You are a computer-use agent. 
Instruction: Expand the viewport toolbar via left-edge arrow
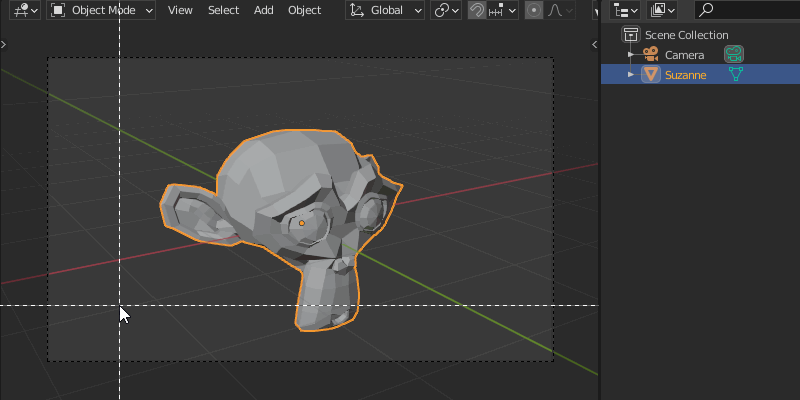pos(4,44)
